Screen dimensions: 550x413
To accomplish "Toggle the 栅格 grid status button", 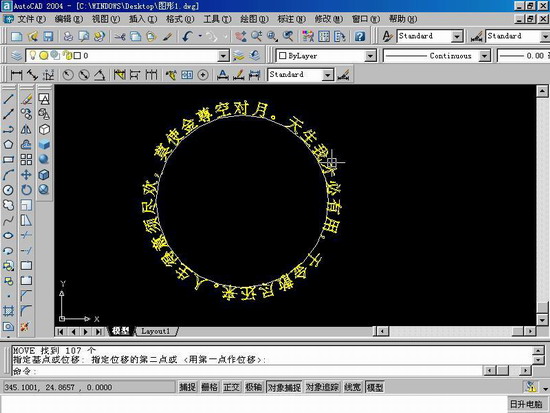I will click(210, 387).
